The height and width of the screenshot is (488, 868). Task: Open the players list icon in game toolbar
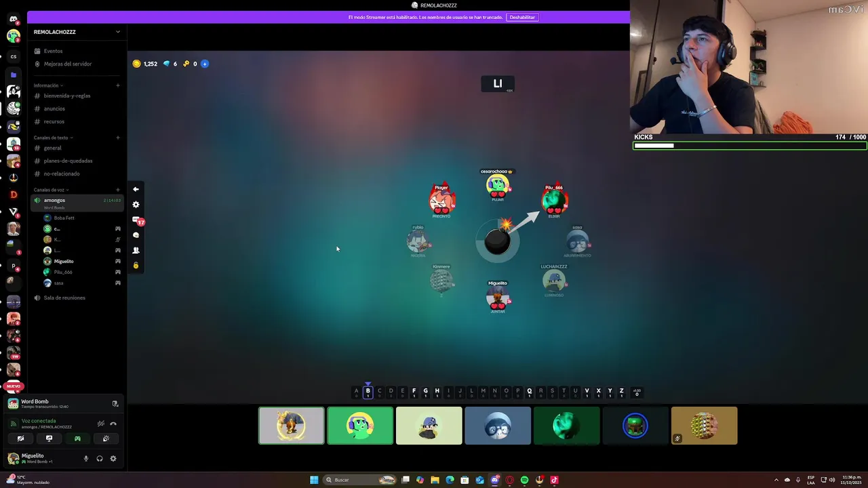[x=136, y=250]
